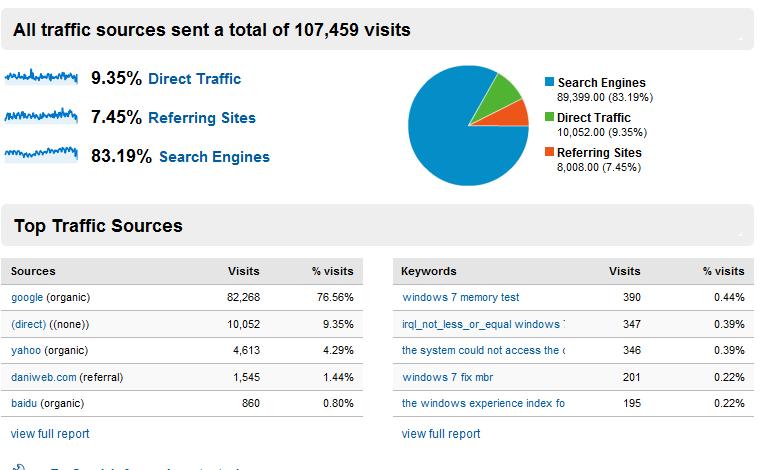Viewport: 764px width, 470px height.
Task: Click the blue Search Engines legend swatch
Action: 549,83
